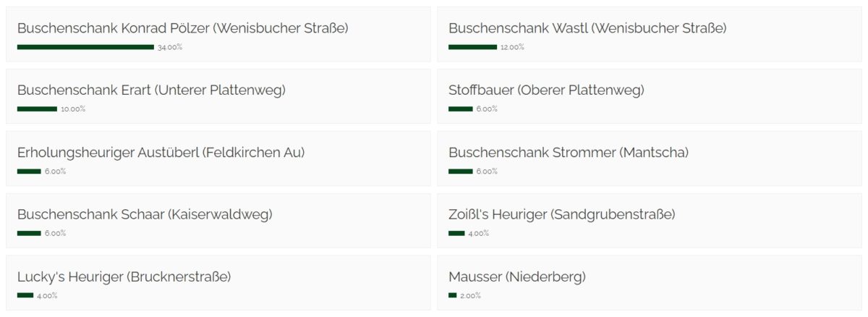Click the 4.00% label under Lucky's Heuriger
This screenshot has width=868, height=317.
(47, 296)
